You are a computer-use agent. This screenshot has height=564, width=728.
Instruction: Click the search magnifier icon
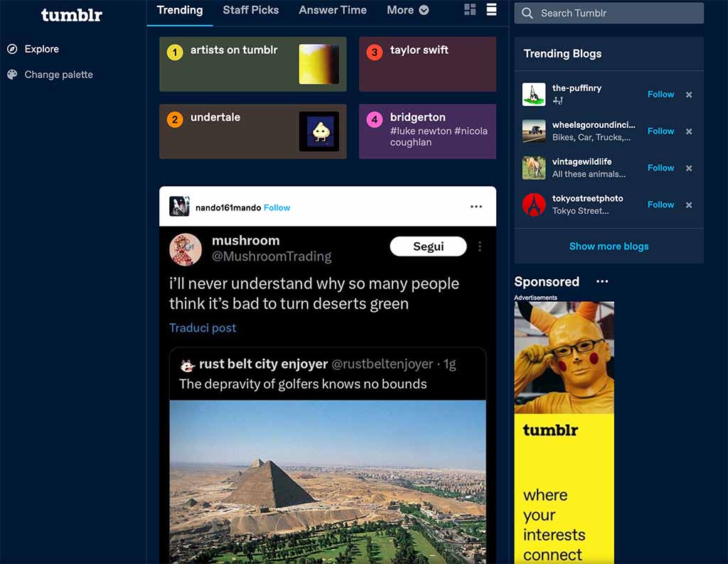pyautogui.click(x=528, y=13)
